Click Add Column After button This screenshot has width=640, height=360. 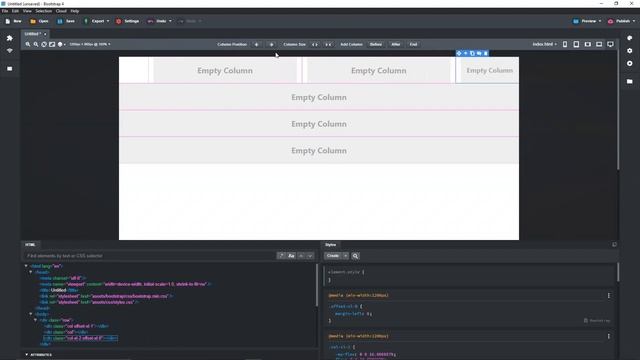(x=396, y=44)
